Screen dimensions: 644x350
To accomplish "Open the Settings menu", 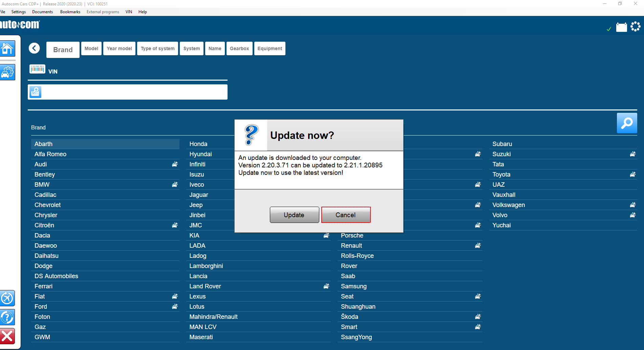I will pyautogui.click(x=19, y=12).
